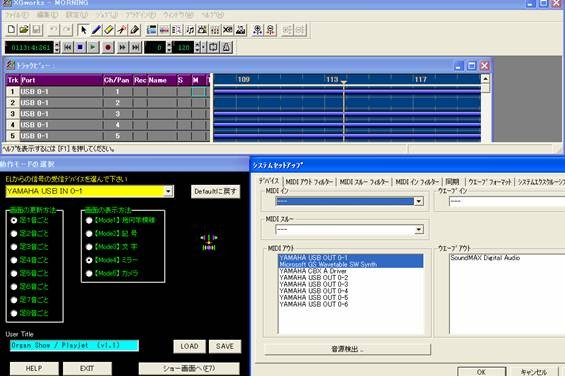This screenshot has height=376, width=565.
Task: Select the first radio option in left group
Action: click(14, 220)
